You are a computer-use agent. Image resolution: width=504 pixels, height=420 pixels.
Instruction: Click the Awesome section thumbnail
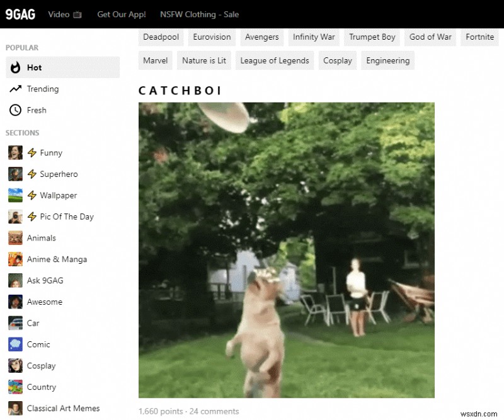pos(15,302)
